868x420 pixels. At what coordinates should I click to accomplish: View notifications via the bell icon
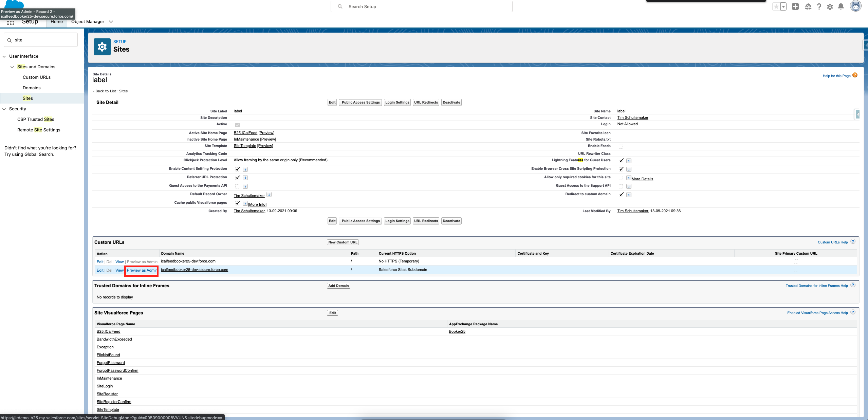[x=841, y=6]
